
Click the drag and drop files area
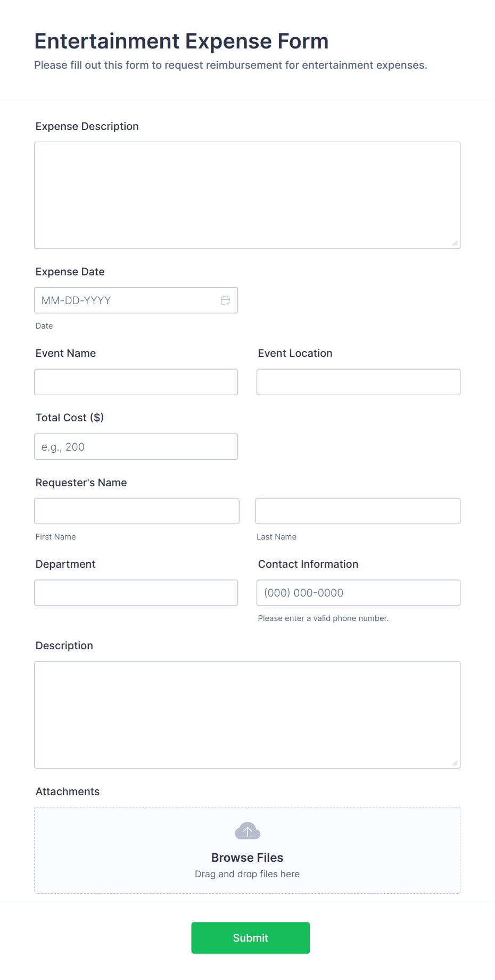[247, 873]
